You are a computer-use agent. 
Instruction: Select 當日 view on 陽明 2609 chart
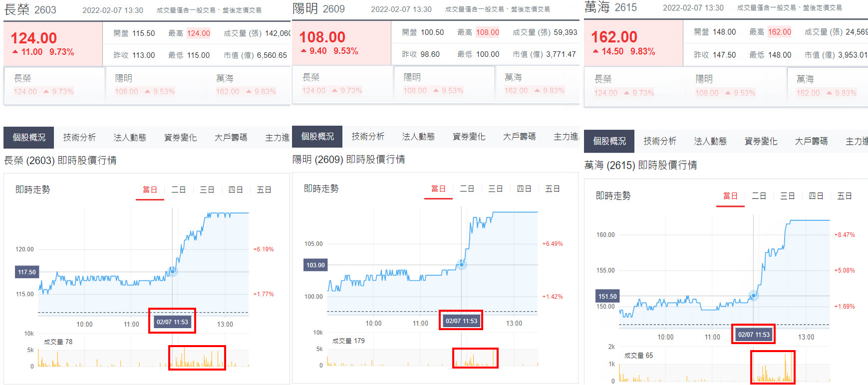point(438,189)
